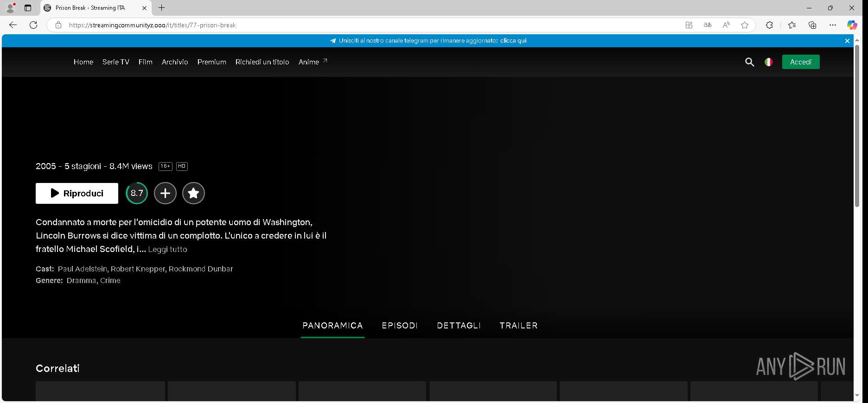View site information lock icon

pyautogui.click(x=58, y=25)
